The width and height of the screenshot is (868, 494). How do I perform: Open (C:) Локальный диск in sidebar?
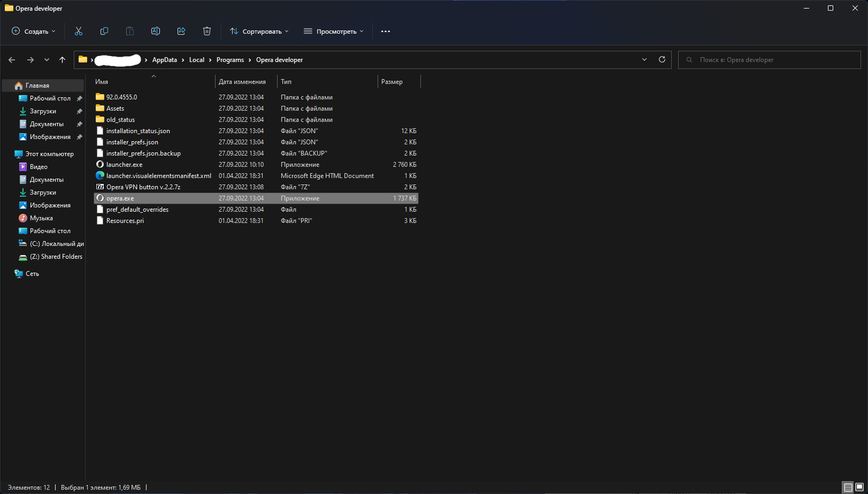pyautogui.click(x=56, y=244)
